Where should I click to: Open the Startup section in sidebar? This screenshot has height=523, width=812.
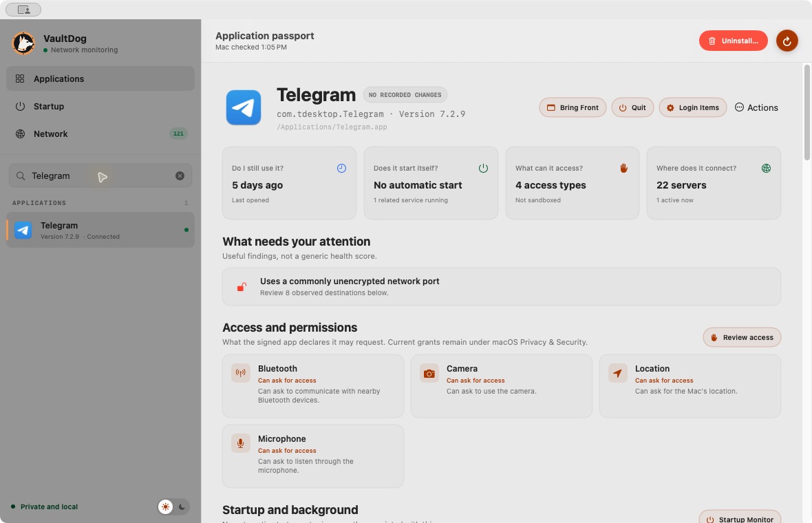click(100, 106)
